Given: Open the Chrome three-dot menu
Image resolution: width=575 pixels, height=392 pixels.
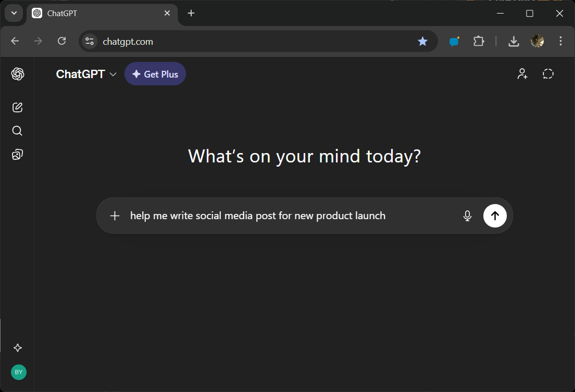Looking at the screenshot, I should [x=560, y=41].
